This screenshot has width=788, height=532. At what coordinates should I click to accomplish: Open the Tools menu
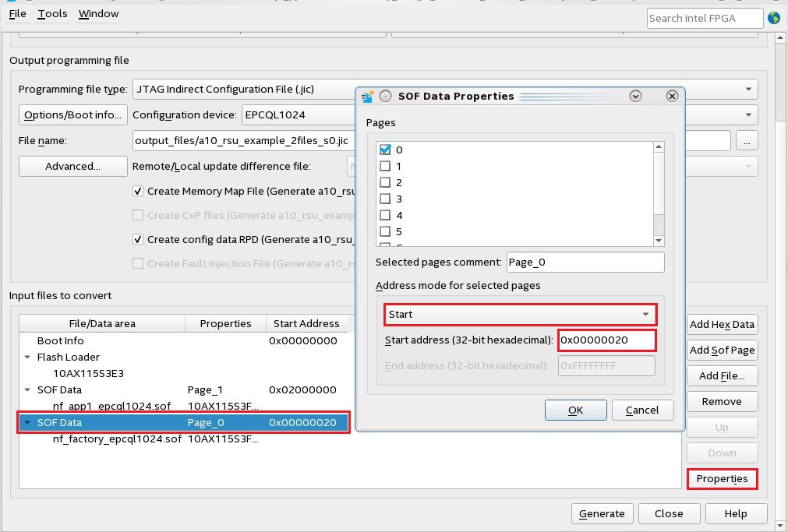[52, 13]
